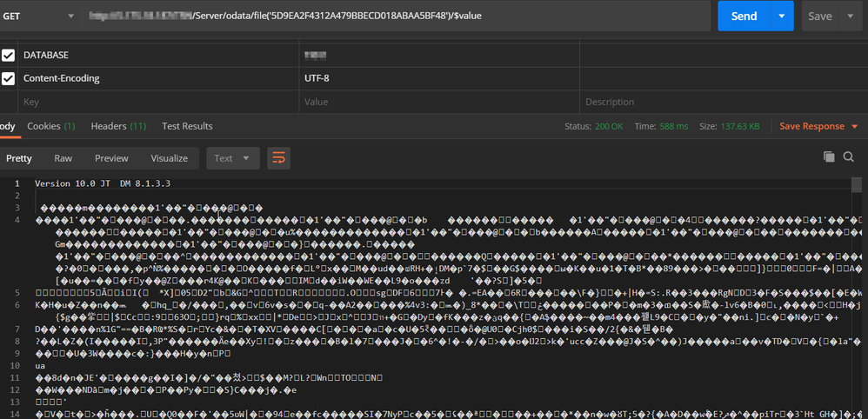Click the wrap lines icon

click(x=278, y=158)
